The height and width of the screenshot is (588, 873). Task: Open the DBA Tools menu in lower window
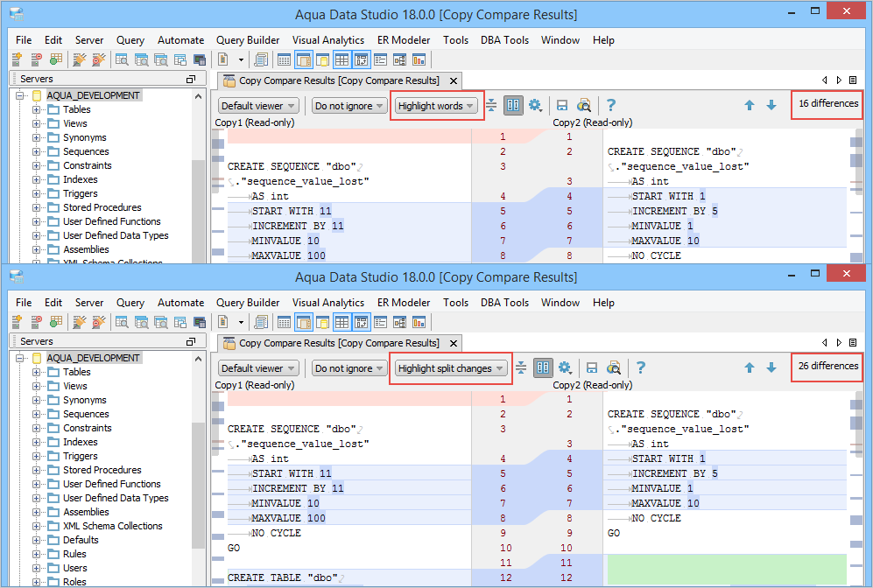pyautogui.click(x=504, y=303)
